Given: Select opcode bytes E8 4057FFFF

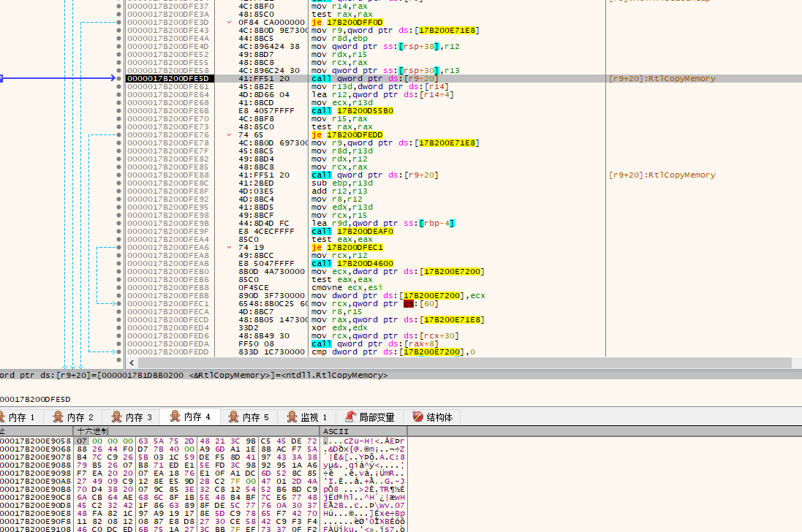Looking at the screenshot, I should (266, 111).
